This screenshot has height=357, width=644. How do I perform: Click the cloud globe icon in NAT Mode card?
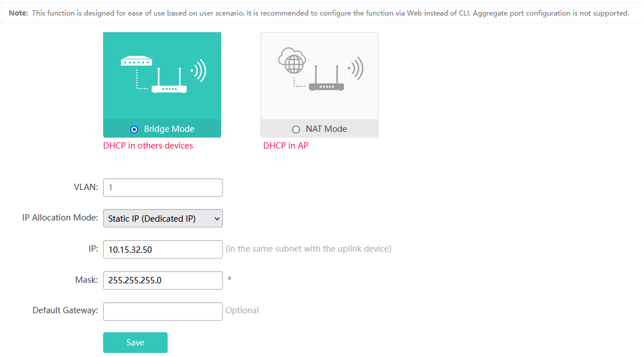(x=292, y=60)
